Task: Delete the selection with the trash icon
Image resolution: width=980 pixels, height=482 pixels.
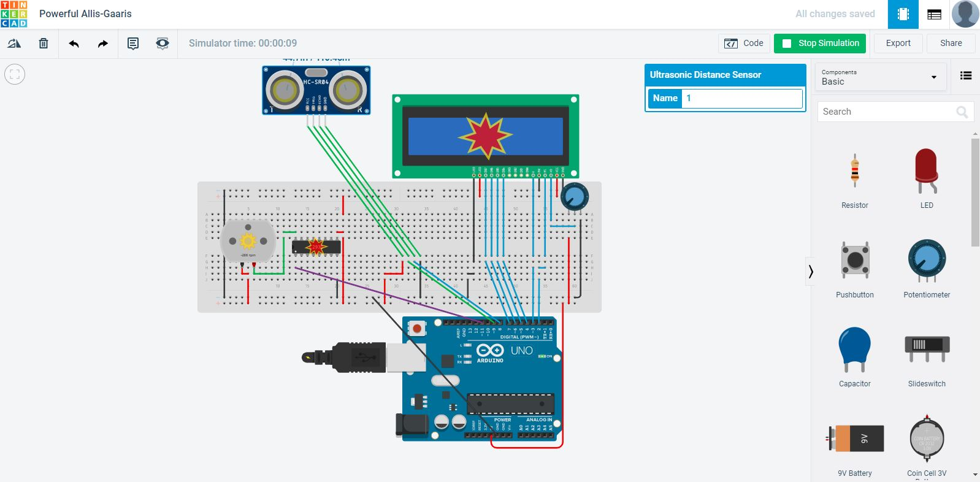Action: point(44,44)
